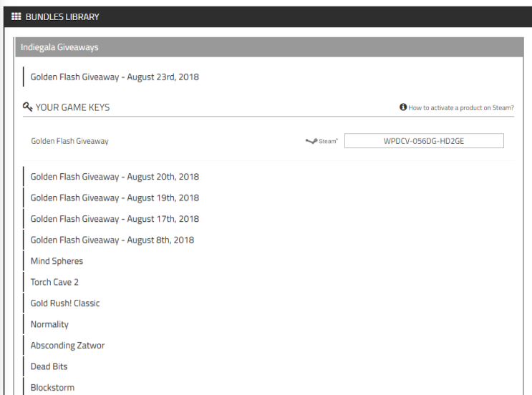Click the Steam logo next to the key

coord(321,141)
